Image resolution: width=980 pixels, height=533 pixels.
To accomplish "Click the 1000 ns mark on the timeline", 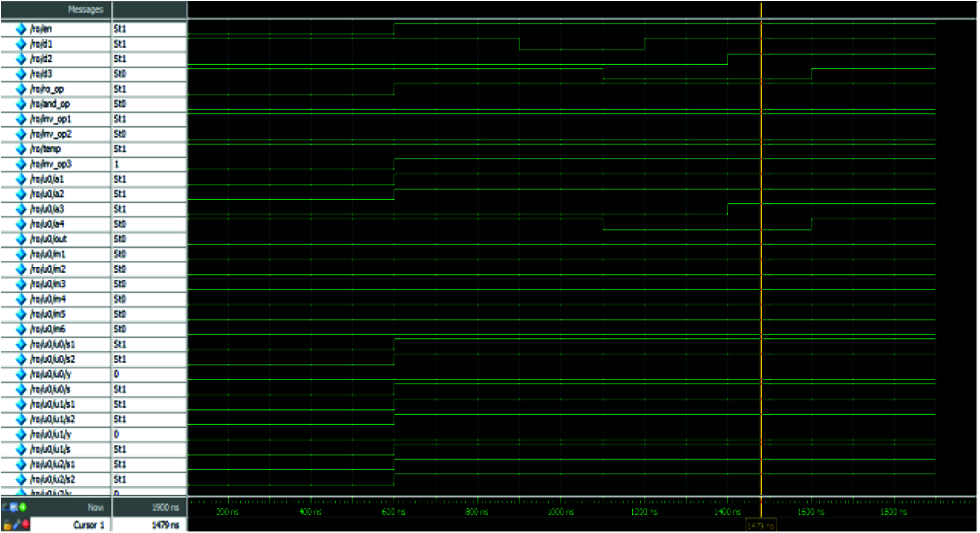I will (x=560, y=512).
